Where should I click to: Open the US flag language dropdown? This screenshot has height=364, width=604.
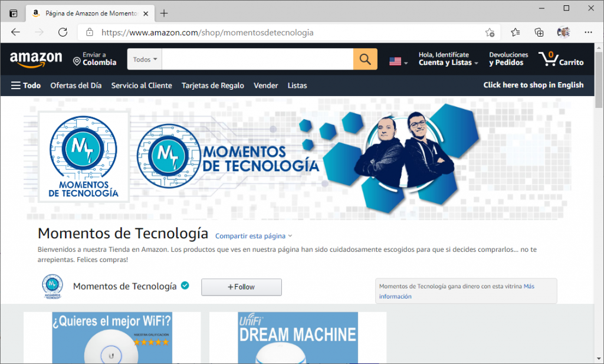399,61
